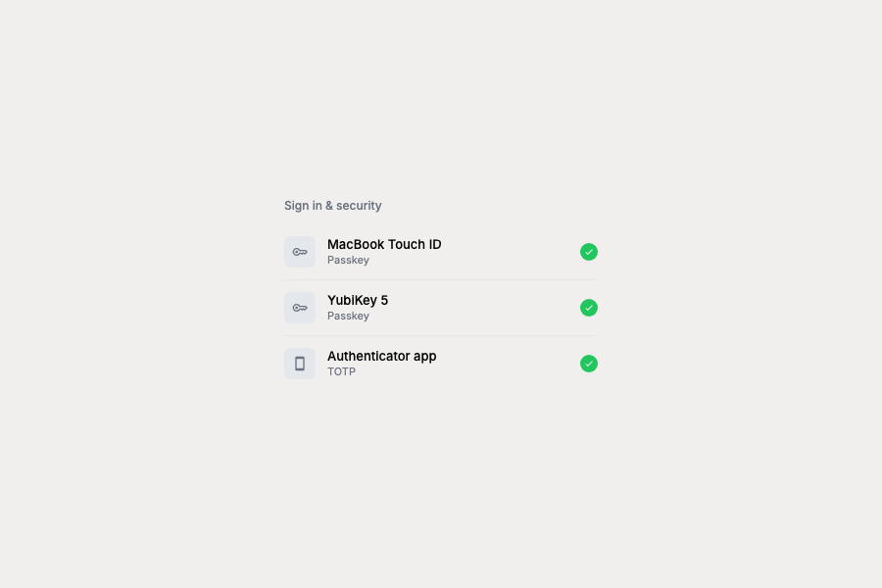The width and height of the screenshot is (882, 588).
Task: Click the green checkmark beside YubiKey 5
Action: (589, 307)
